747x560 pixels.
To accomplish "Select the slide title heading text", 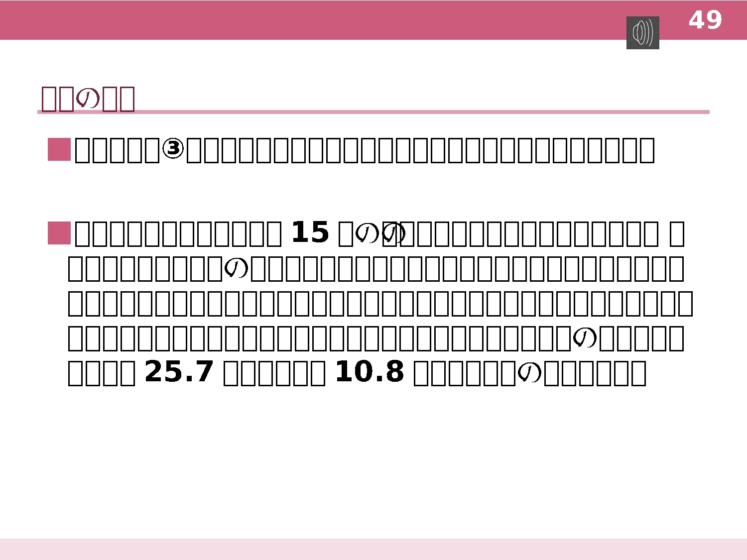I will point(88,99).
